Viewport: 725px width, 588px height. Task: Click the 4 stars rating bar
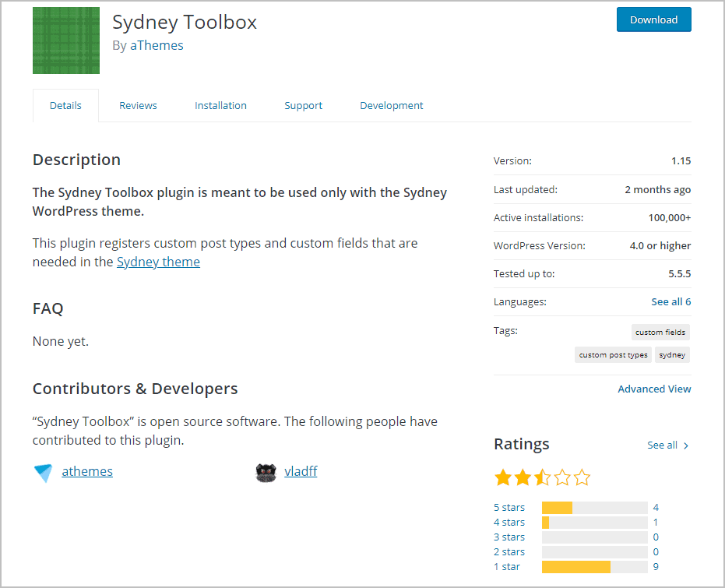[595, 523]
